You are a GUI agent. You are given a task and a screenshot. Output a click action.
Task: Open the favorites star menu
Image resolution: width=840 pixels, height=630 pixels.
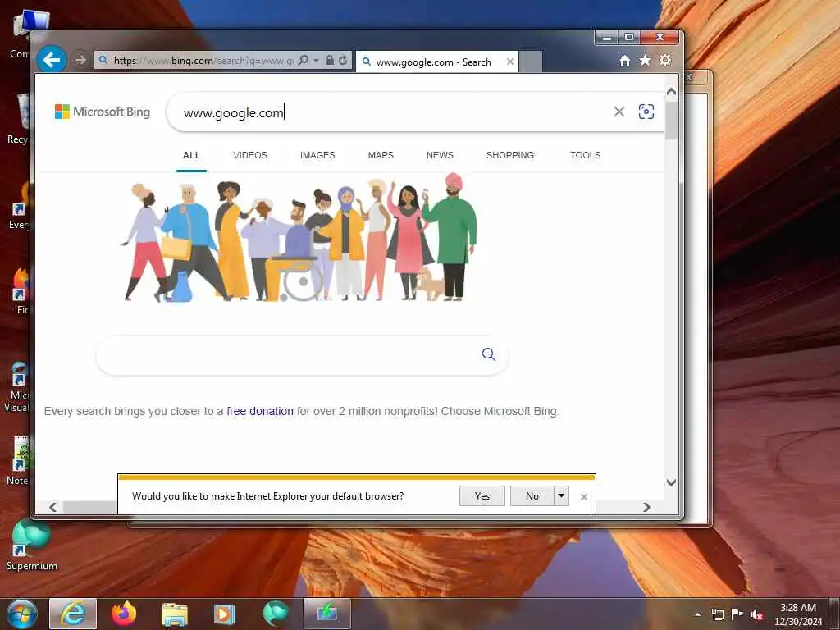click(645, 60)
